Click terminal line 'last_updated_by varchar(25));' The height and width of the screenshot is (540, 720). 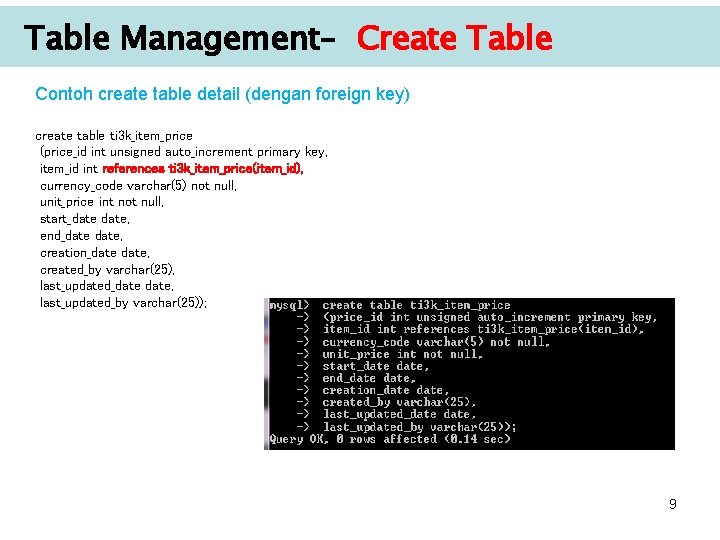pyautogui.click(x=420, y=427)
